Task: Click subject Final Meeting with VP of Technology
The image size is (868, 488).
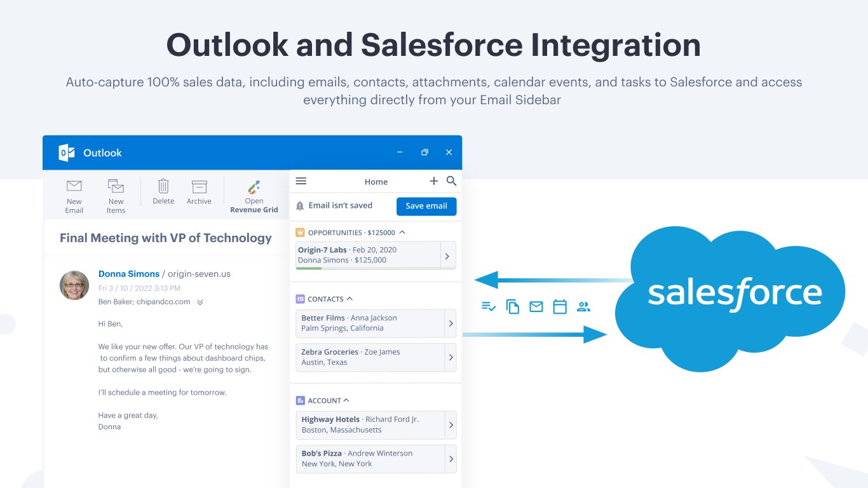Action: click(166, 238)
